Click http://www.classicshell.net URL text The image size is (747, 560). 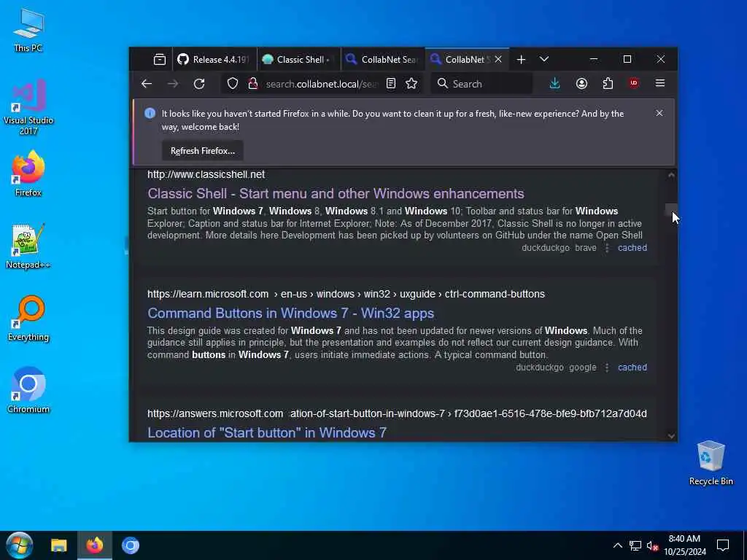(x=206, y=174)
